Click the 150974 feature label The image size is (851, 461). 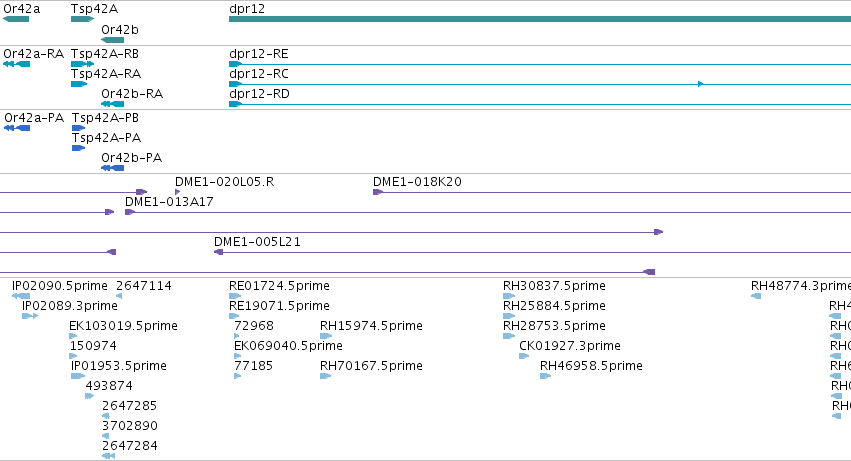pos(93,346)
